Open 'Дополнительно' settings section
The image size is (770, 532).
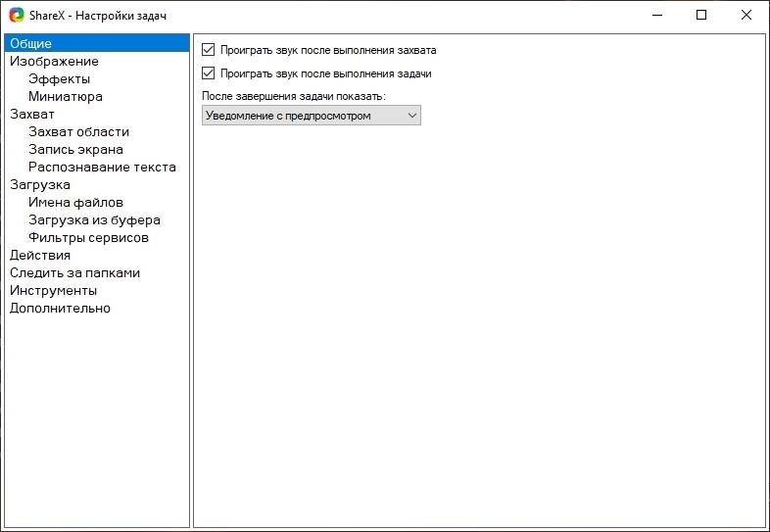[60, 308]
